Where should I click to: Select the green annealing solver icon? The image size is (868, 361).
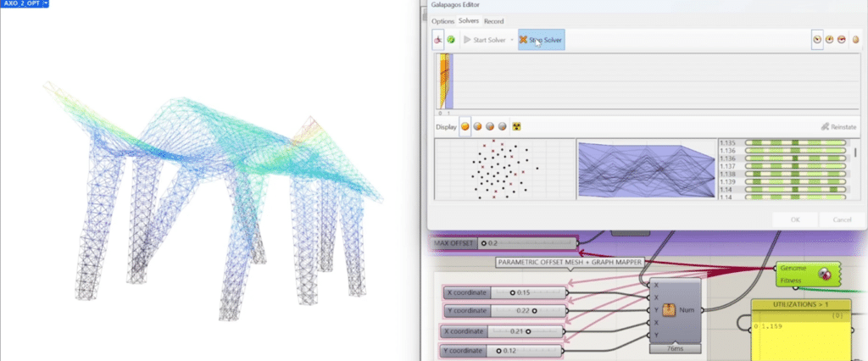click(x=451, y=39)
